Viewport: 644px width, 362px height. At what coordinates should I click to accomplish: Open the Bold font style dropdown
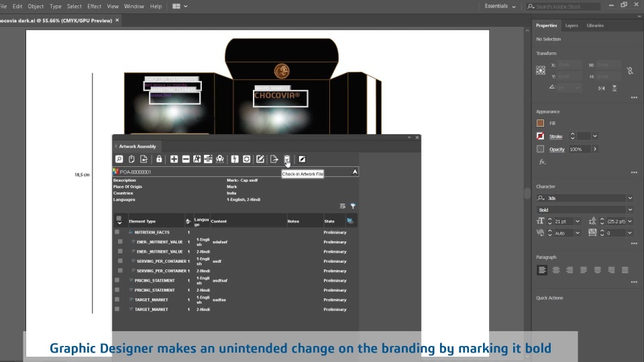[630, 210]
